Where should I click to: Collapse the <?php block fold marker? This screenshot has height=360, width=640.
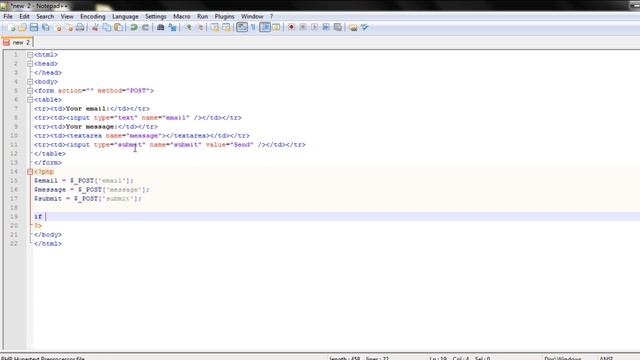point(30,172)
